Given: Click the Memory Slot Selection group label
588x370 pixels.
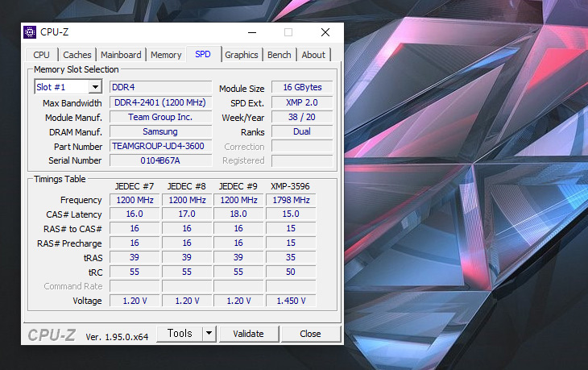Looking at the screenshot, I should pos(77,69).
